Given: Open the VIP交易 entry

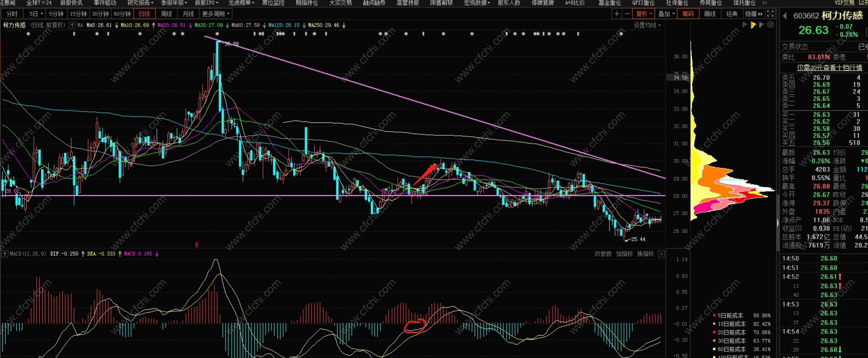Looking at the screenshot, I should click(844, 3).
